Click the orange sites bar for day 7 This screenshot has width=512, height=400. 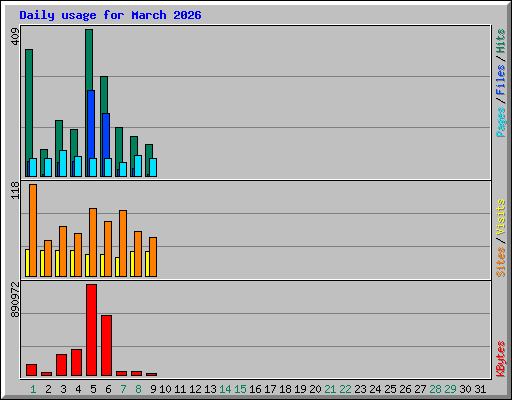[123, 243]
